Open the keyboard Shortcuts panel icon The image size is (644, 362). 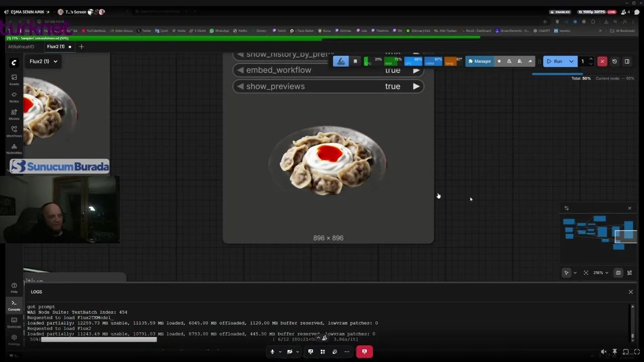tap(14, 322)
